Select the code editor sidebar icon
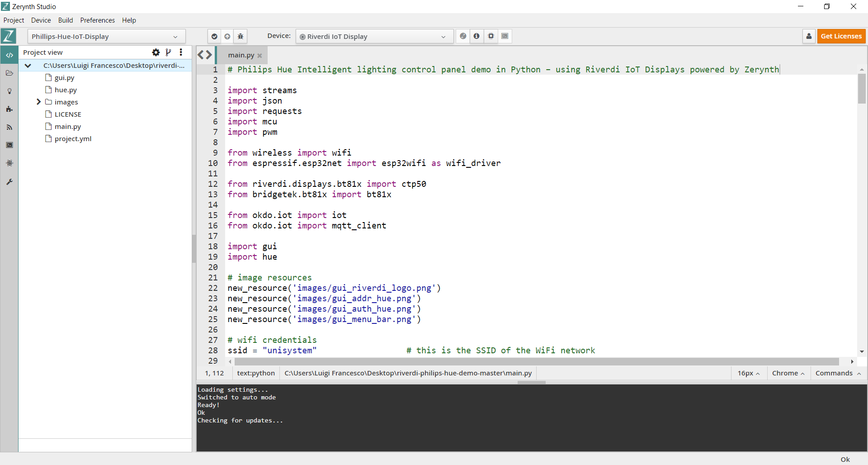The height and width of the screenshot is (465, 868). point(9,55)
